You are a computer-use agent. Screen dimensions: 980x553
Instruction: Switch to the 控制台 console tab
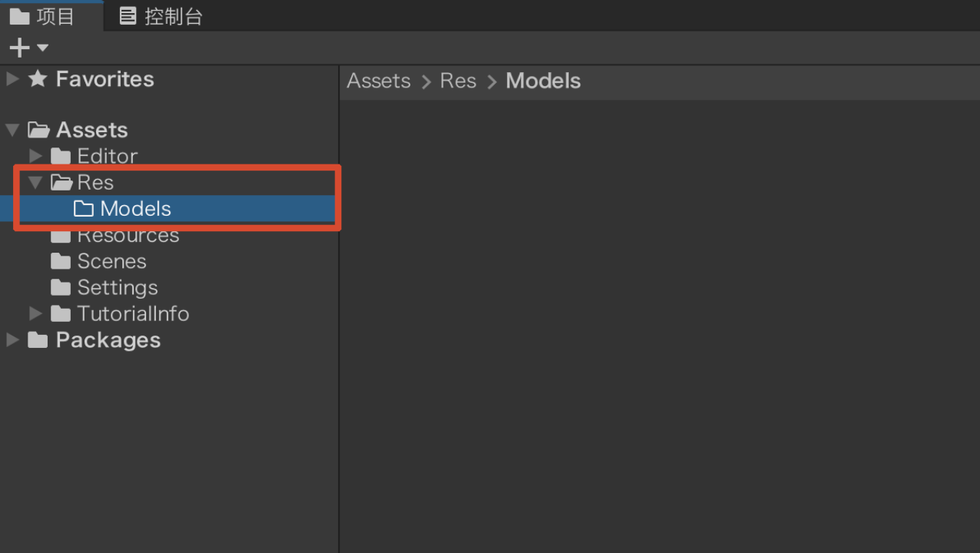pos(161,16)
